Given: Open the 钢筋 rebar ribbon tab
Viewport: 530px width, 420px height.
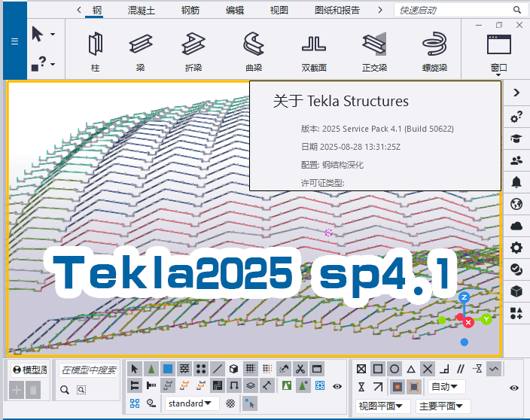Looking at the screenshot, I should click(190, 10).
